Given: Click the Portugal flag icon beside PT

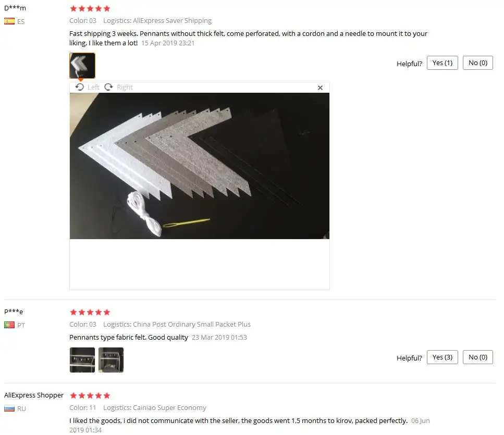Looking at the screenshot, I should tap(9, 325).
